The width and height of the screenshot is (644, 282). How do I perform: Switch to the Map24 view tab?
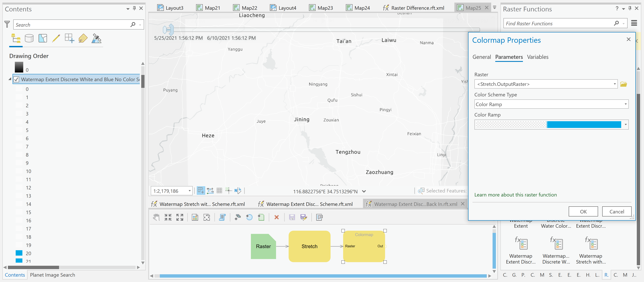pos(362,8)
